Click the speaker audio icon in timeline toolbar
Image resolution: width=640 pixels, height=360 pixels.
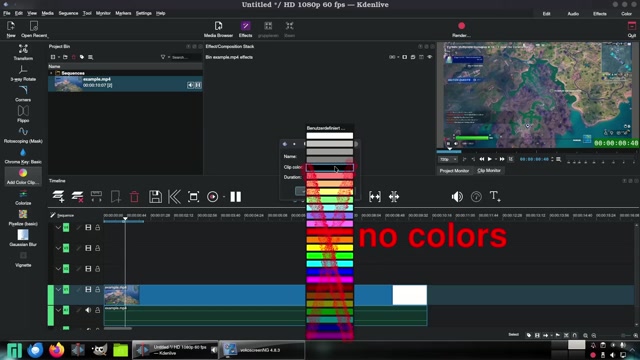[457, 197]
